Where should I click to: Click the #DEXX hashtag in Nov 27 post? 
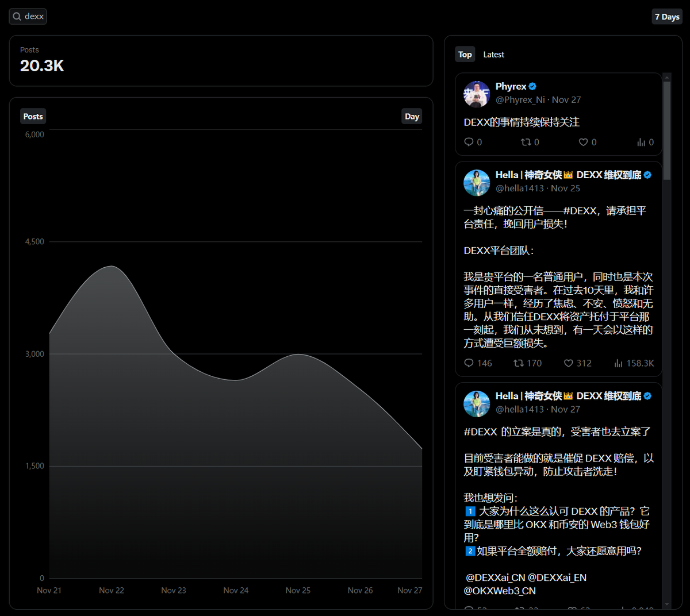click(x=480, y=432)
